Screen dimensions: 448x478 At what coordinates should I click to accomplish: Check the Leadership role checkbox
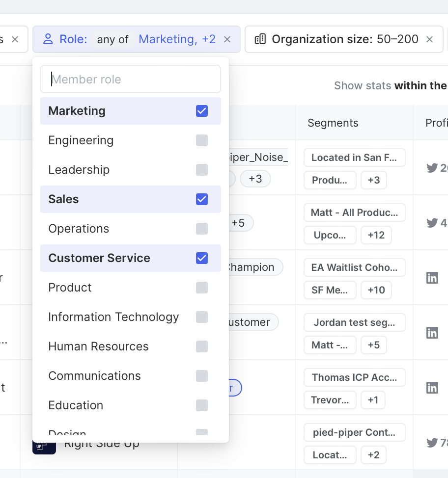click(202, 170)
